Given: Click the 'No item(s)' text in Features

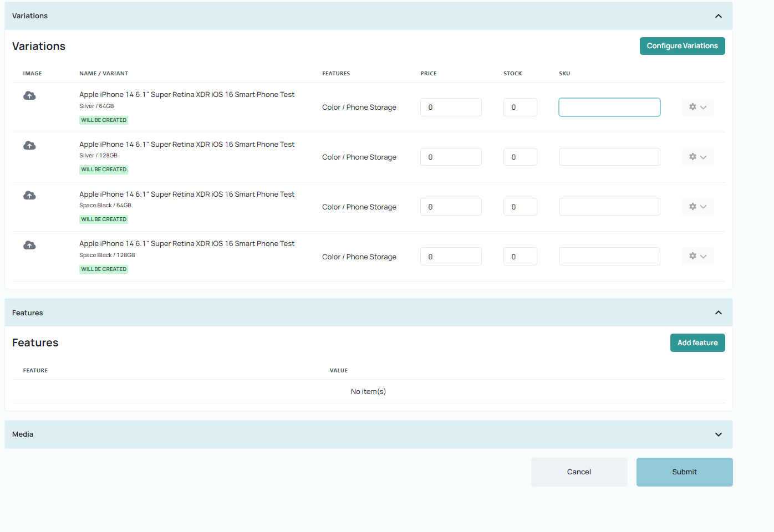Looking at the screenshot, I should (x=368, y=392).
